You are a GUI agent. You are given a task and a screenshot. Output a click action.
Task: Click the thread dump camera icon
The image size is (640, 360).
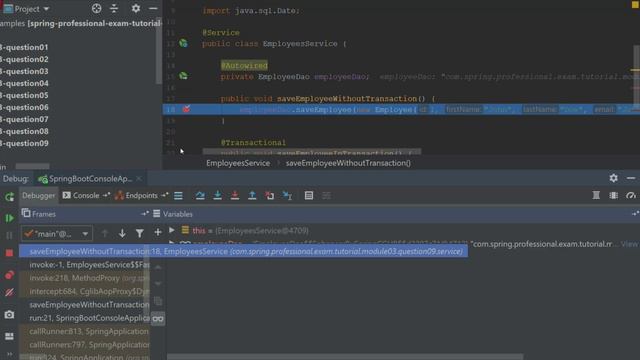[x=9, y=315]
